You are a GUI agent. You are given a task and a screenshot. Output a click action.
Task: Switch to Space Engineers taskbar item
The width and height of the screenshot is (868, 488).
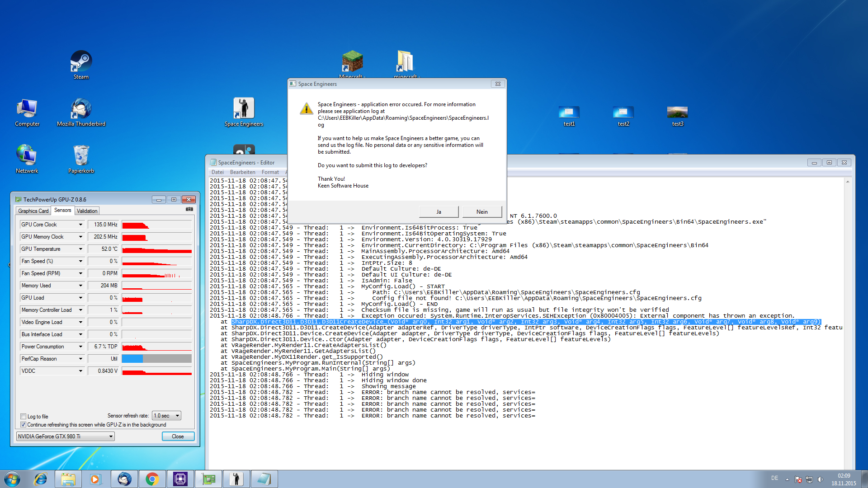236,479
